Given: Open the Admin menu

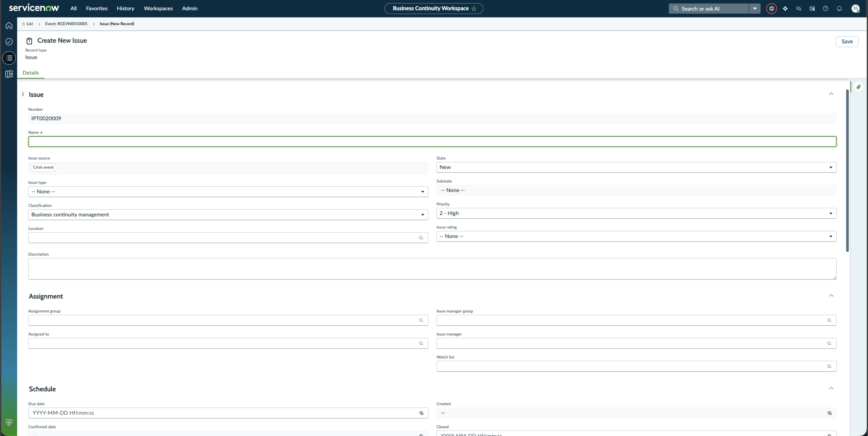Looking at the screenshot, I should point(190,9).
